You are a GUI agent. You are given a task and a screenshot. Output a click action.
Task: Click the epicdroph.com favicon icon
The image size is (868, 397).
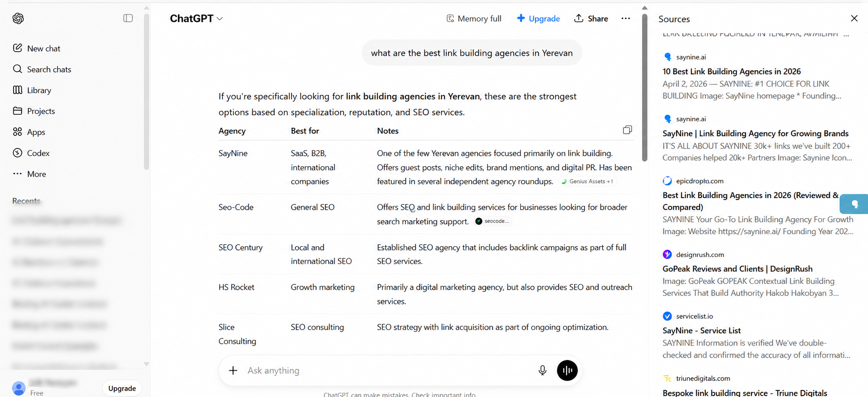click(x=667, y=181)
